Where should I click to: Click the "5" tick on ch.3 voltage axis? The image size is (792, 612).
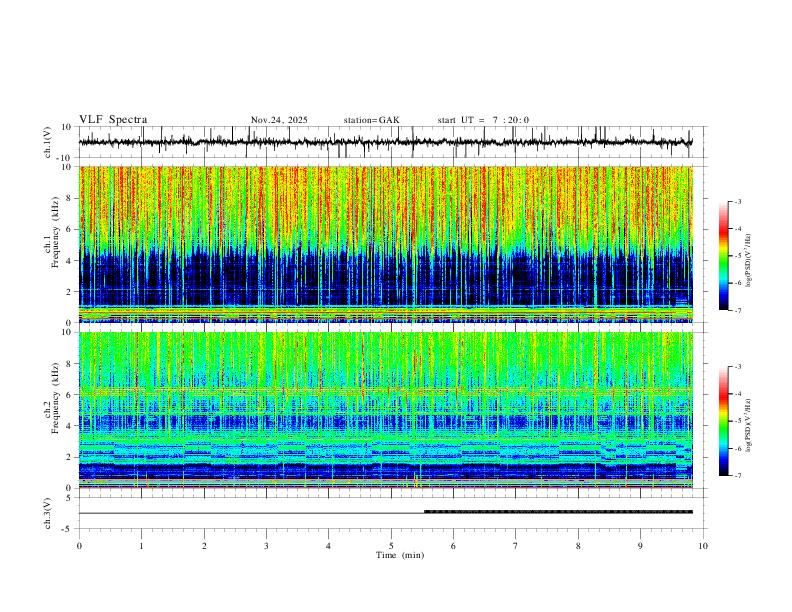[x=70, y=498]
